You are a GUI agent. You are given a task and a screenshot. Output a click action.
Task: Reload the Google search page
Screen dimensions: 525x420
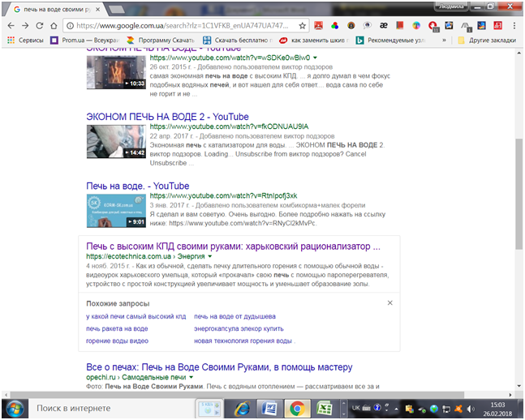coord(40,26)
